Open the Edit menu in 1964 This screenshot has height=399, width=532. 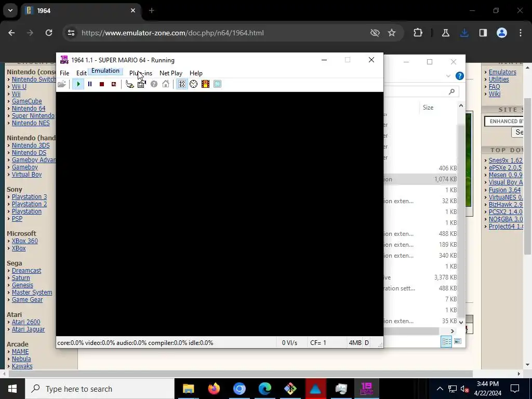(82, 73)
